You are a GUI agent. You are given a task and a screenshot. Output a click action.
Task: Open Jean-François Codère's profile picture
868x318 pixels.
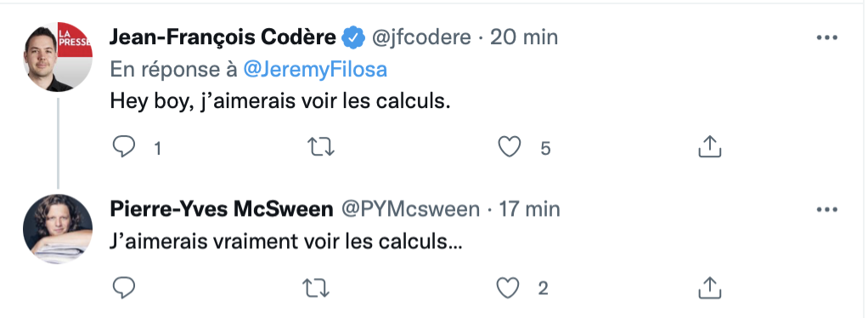(x=58, y=57)
